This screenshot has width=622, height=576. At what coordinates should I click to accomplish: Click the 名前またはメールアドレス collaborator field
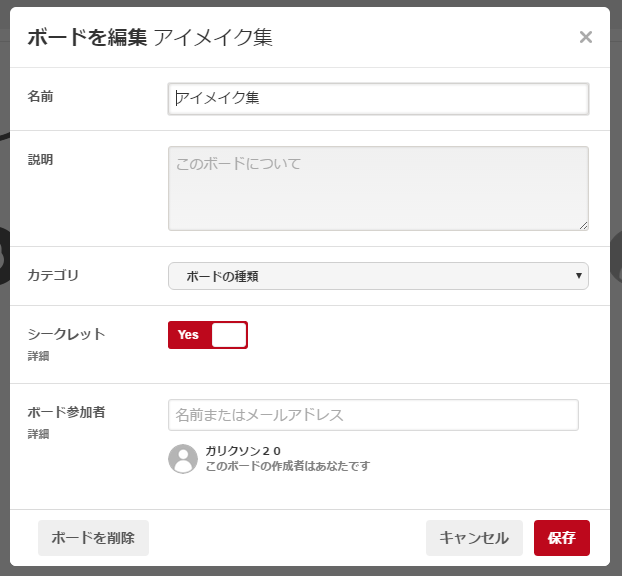click(373, 415)
